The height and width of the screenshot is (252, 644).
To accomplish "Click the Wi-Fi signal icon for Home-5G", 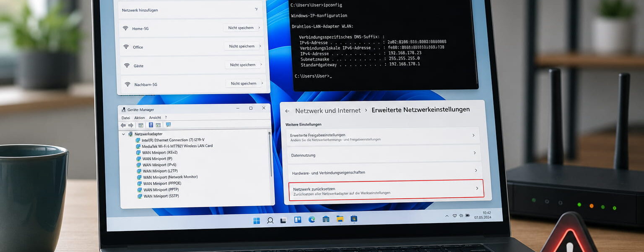I will point(125,28).
